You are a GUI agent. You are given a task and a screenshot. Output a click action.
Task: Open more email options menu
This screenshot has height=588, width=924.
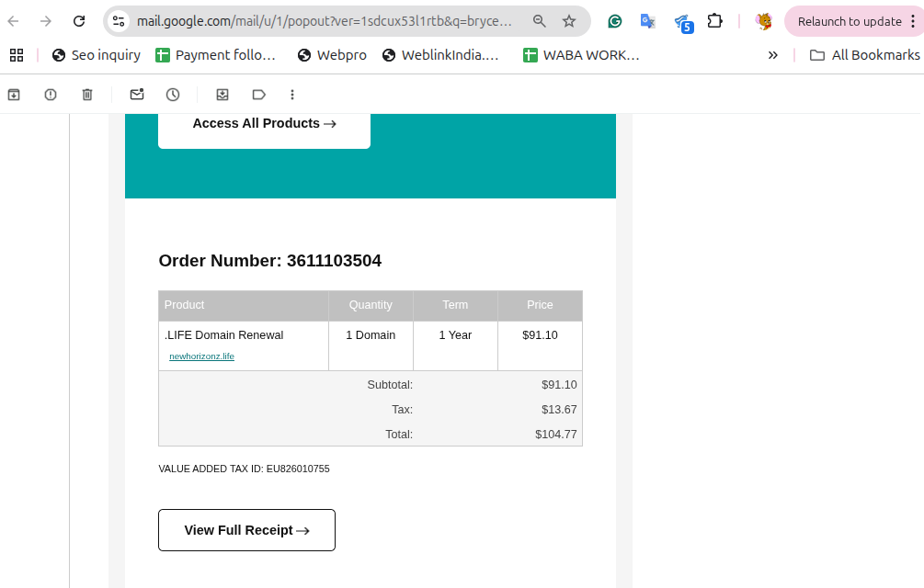coord(292,94)
